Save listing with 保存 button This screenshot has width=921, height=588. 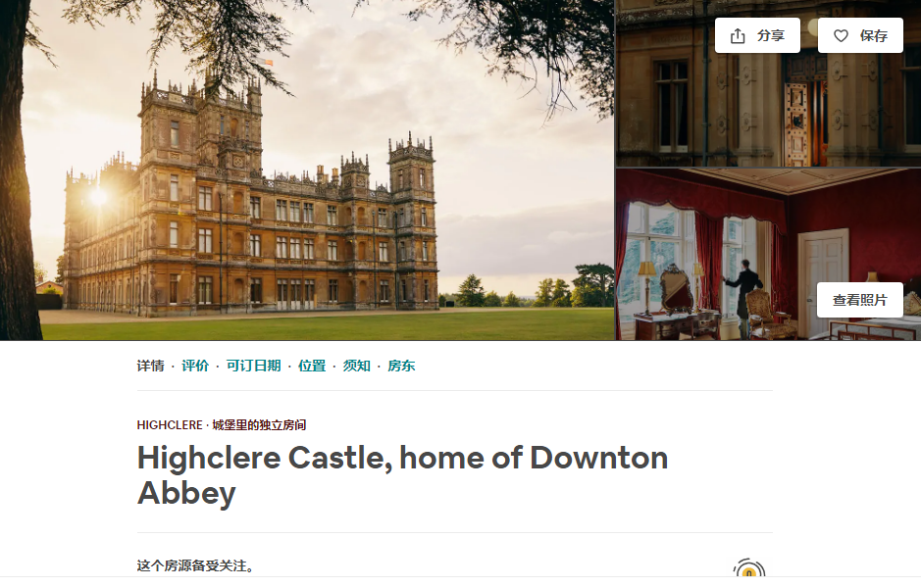(x=860, y=36)
